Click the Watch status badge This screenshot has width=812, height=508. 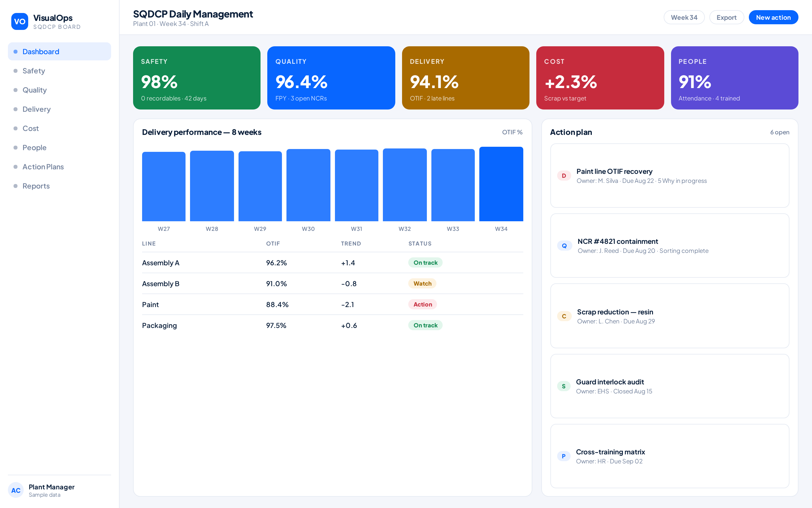point(422,284)
